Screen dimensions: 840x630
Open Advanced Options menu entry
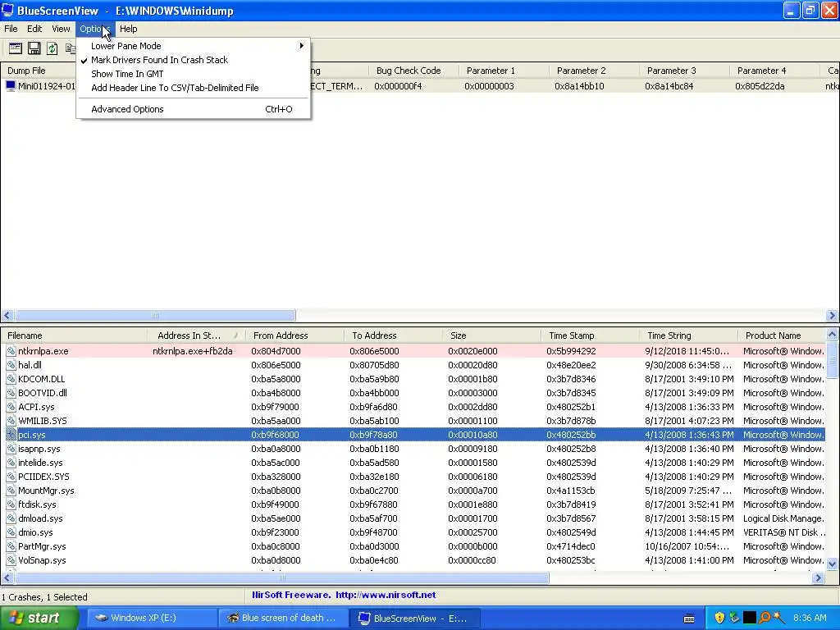pos(193,109)
